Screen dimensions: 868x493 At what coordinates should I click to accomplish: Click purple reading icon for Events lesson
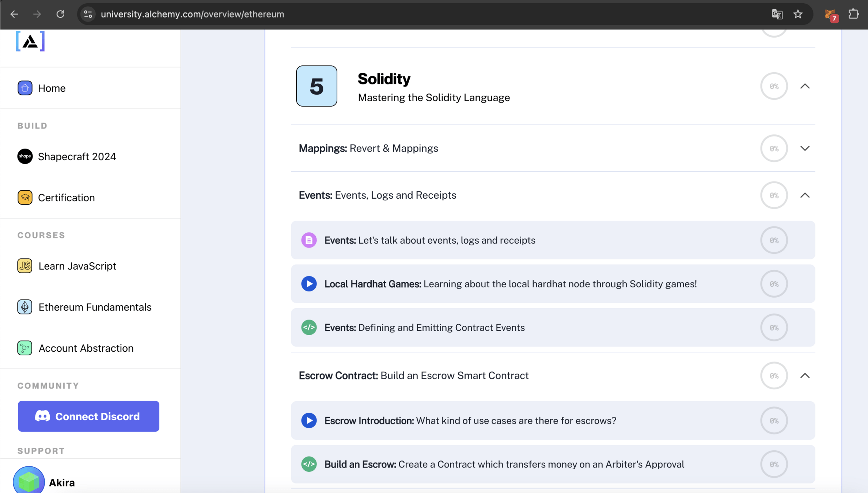click(309, 240)
